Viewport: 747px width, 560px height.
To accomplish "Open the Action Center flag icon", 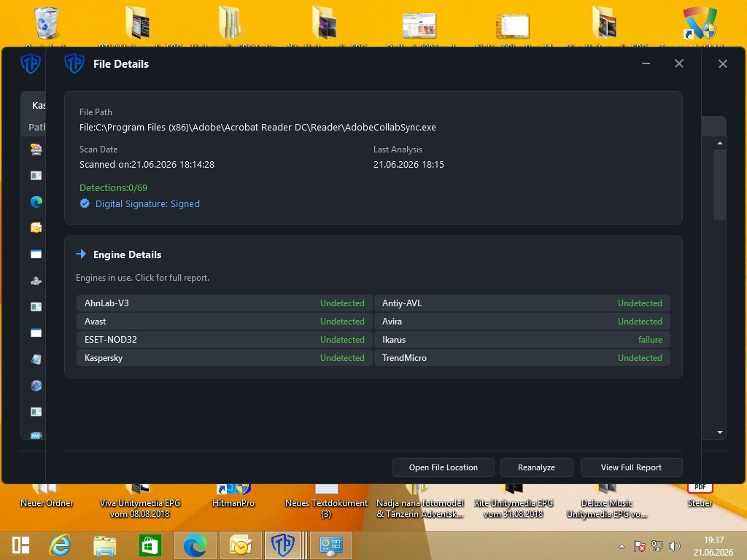I will pyautogui.click(x=640, y=545).
